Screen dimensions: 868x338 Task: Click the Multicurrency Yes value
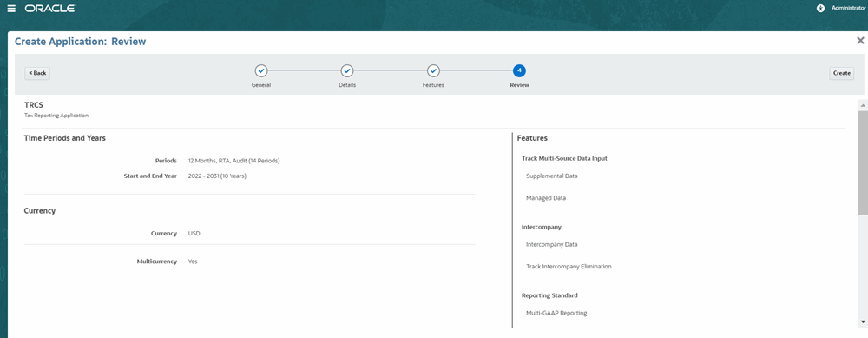[x=193, y=261]
